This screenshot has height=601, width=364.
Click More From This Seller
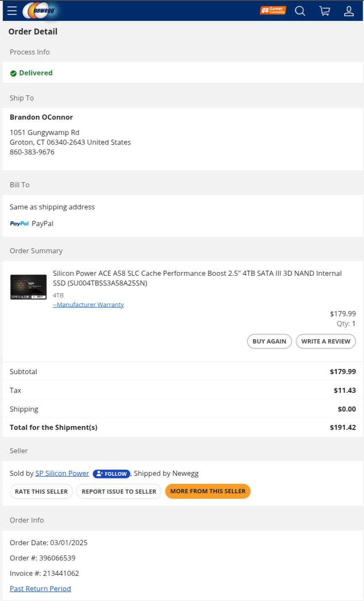click(x=208, y=491)
